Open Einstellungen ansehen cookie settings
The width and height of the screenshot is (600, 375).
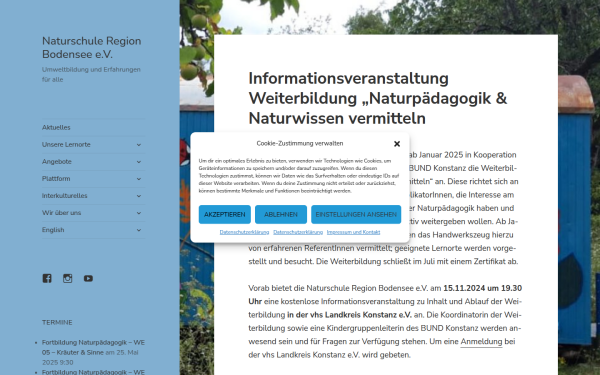(356, 214)
